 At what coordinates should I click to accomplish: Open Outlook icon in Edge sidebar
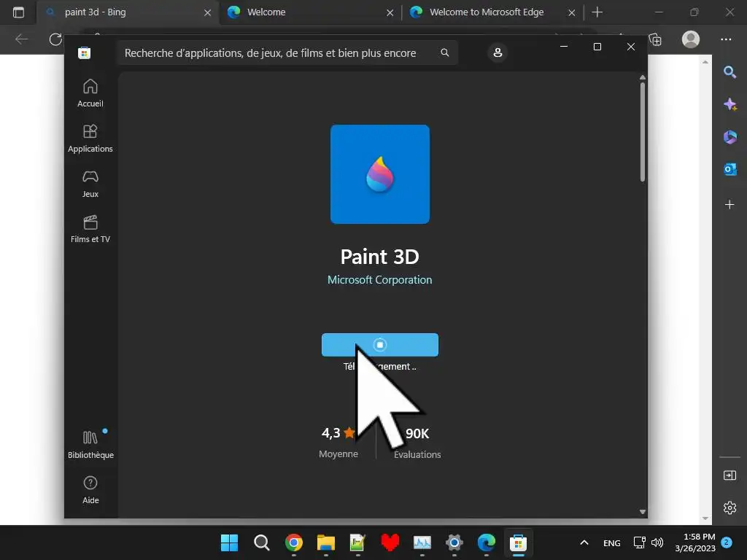pos(729,169)
